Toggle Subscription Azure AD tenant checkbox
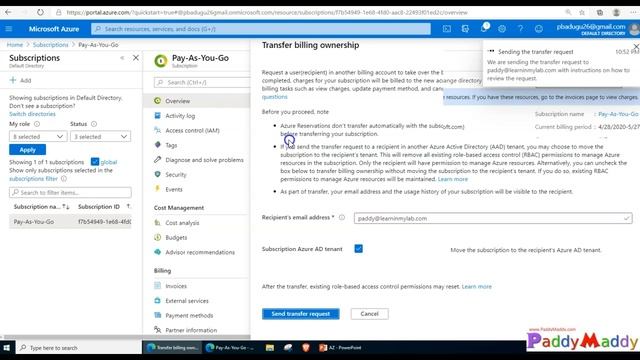This screenshot has width=640, height=360. (358, 249)
